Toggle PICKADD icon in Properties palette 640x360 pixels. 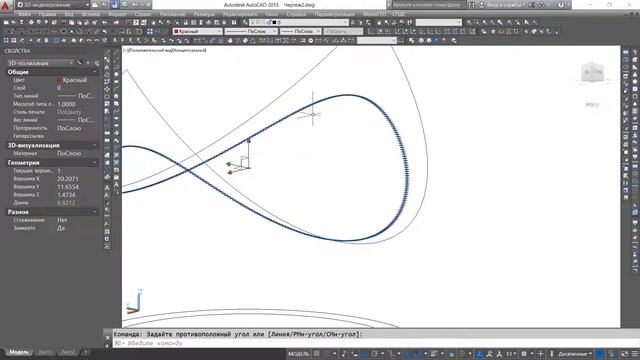click(80, 63)
